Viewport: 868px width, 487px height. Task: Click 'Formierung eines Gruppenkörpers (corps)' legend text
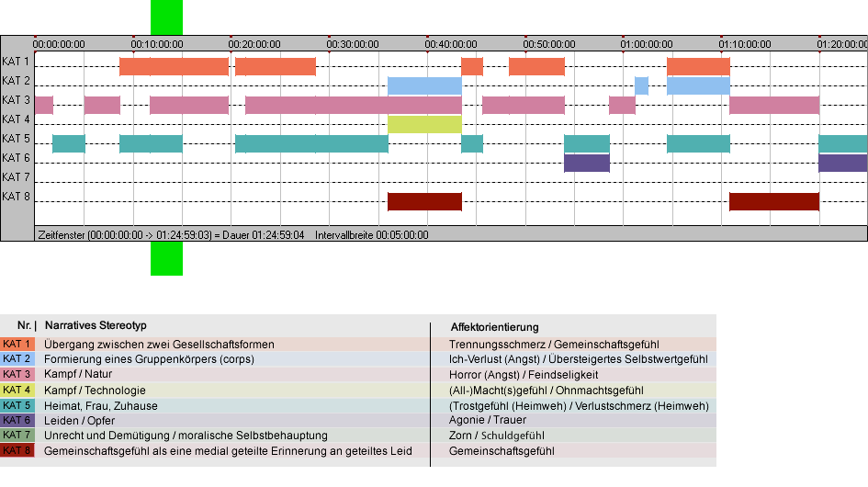click(x=149, y=359)
